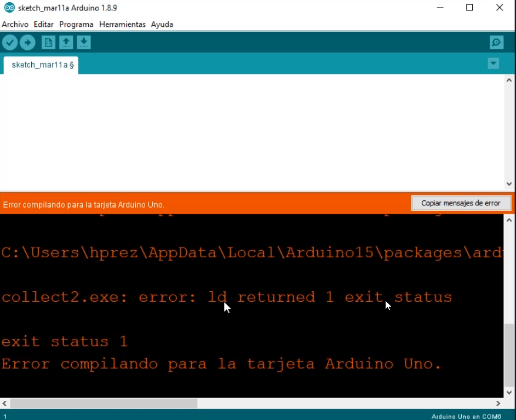Open the Ayuda menu
The width and height of the screenshot is (516, 420).
coord(162,24)
